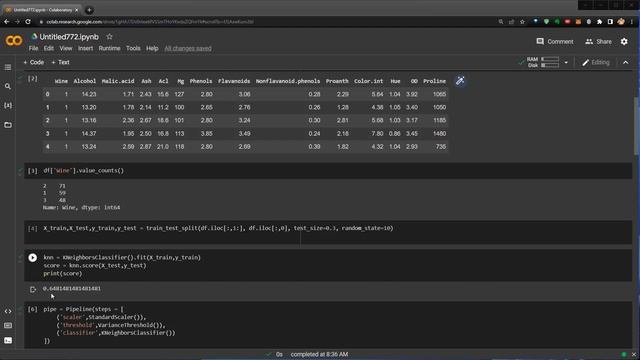Click the Colab logo
The image size is (640, 360).
14,40
